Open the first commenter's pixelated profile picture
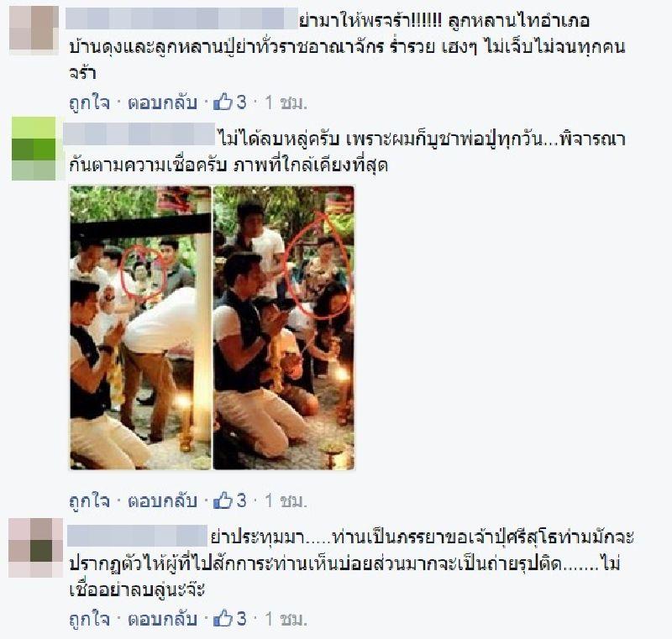 click(34, 30)
